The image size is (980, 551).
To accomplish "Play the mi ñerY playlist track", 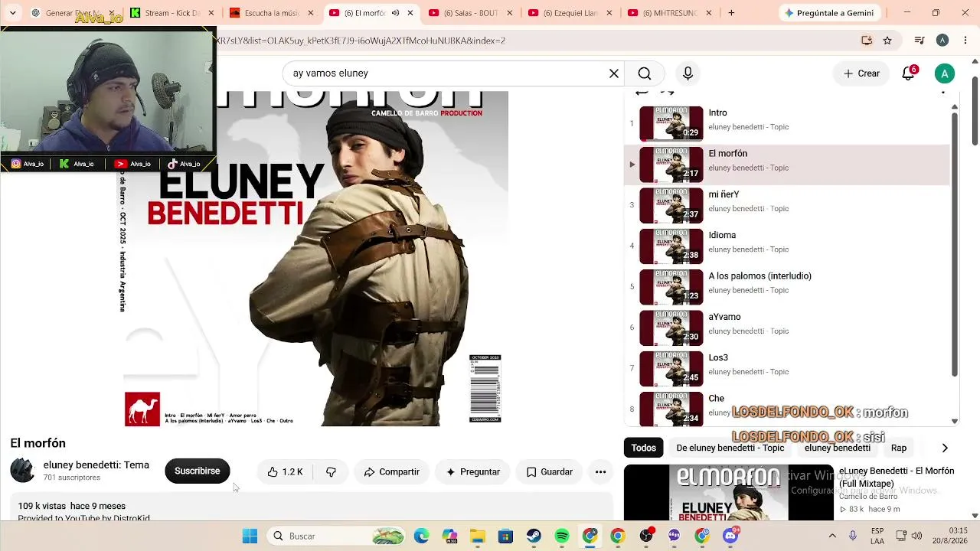I will click(787, 204).
